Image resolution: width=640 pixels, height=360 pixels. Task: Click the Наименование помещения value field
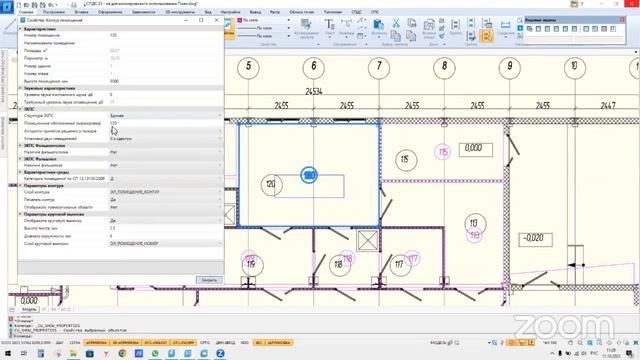[165, 43]
